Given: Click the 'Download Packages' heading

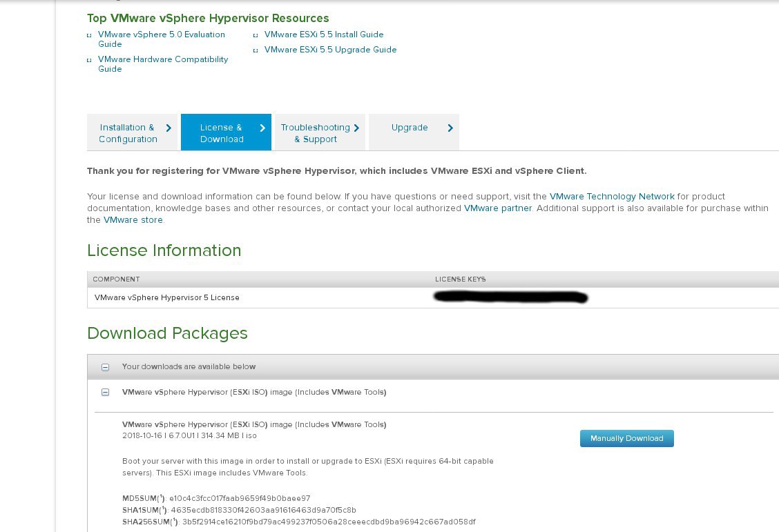Looking at the screenshot, I should click(x=167, y=333).
